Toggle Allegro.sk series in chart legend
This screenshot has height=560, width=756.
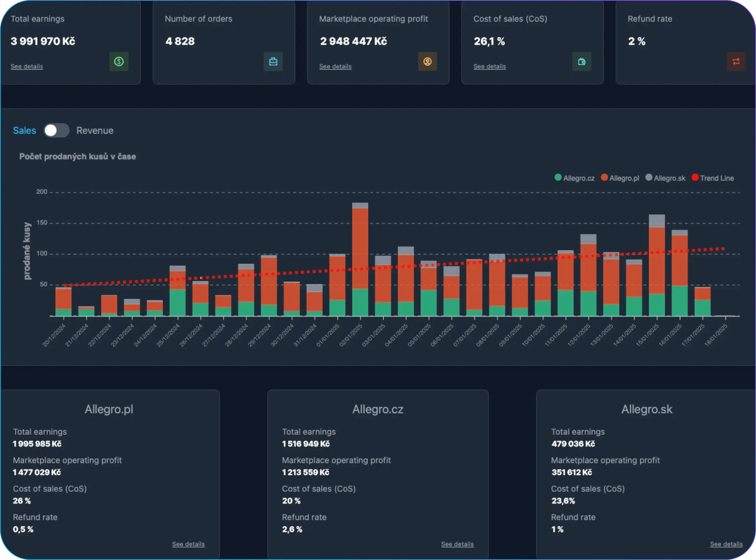(665, 178)
